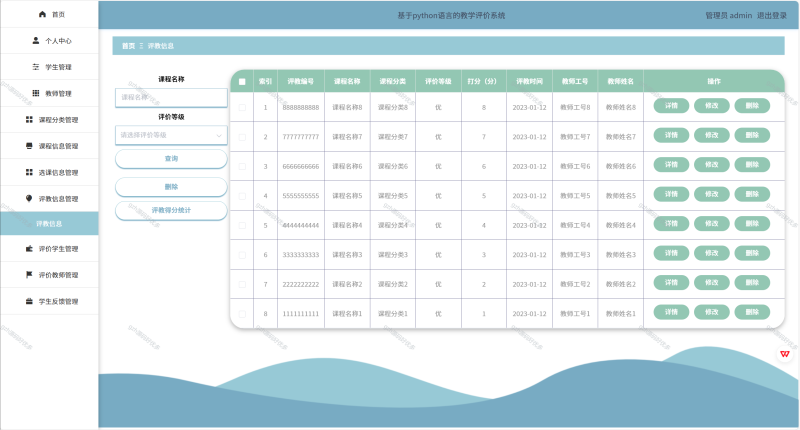View 详情 for 课程名称1 row
Viewport: 800px width, 430px height.
671,312
